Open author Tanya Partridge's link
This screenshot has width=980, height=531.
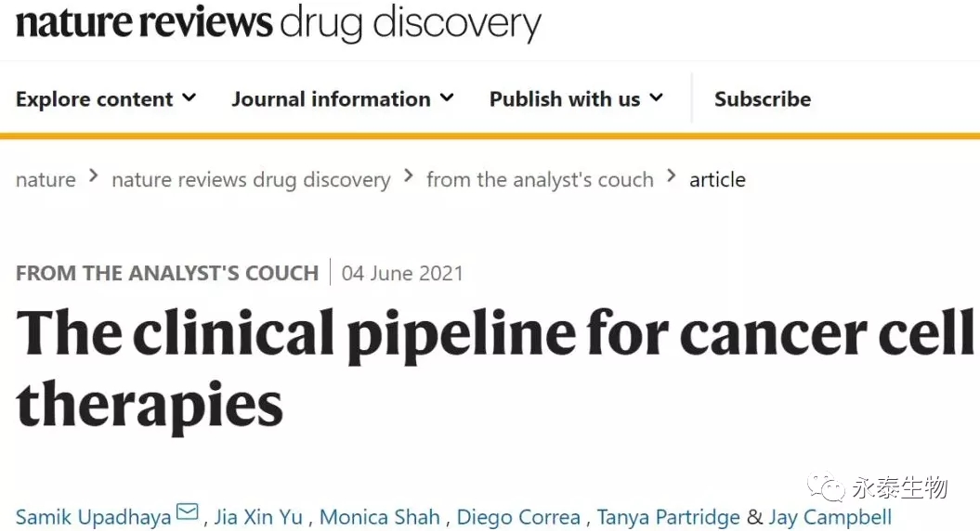668,516
